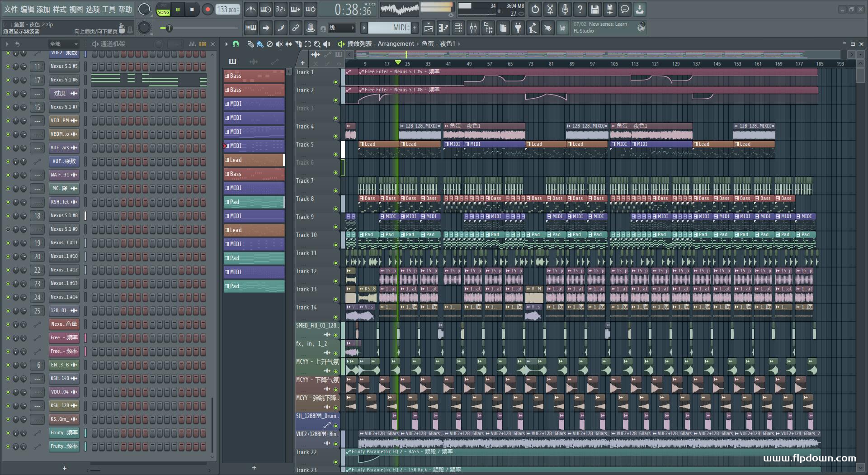Mute Track 5 using its green LED
Screen dimensions: 868x475
(x=335, y=155)
